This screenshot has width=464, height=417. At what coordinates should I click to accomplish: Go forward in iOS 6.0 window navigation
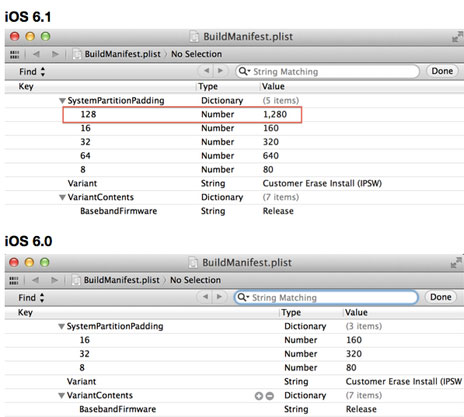pyautogui.click(x=54, y=280)
